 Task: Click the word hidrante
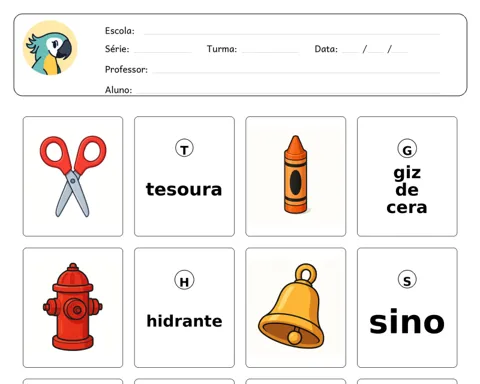pos(184,321)
